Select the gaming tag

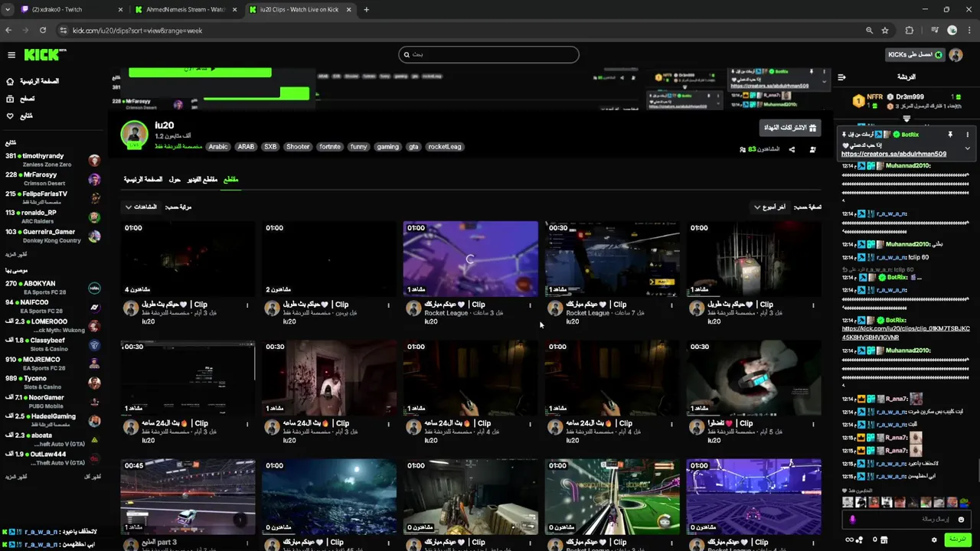pyautogui.click(x=387, y=147)
